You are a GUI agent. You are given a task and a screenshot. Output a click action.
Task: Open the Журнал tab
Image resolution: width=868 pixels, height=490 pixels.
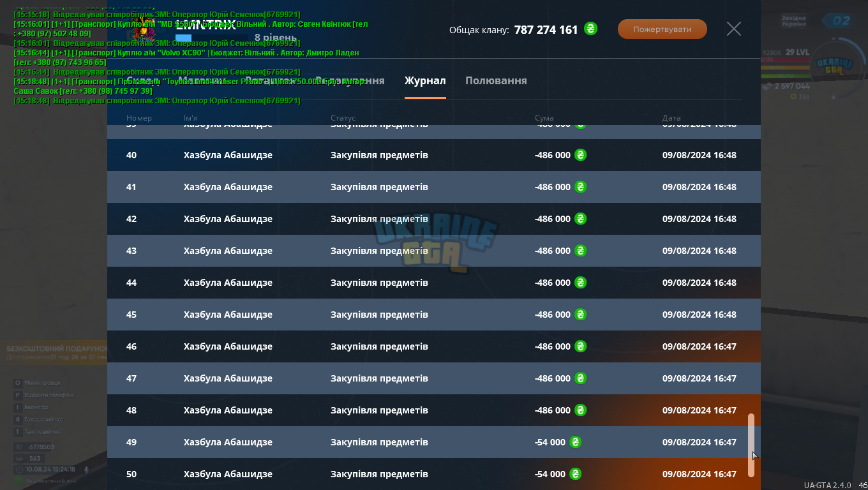tap(425, 81)
